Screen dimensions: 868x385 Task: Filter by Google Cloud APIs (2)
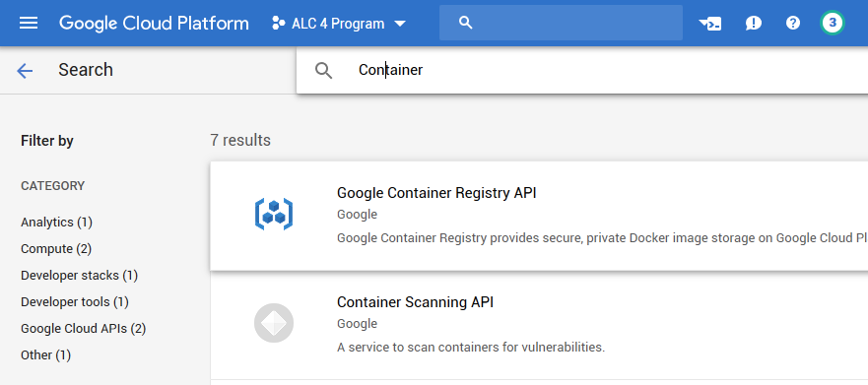(x=83, y=328)
